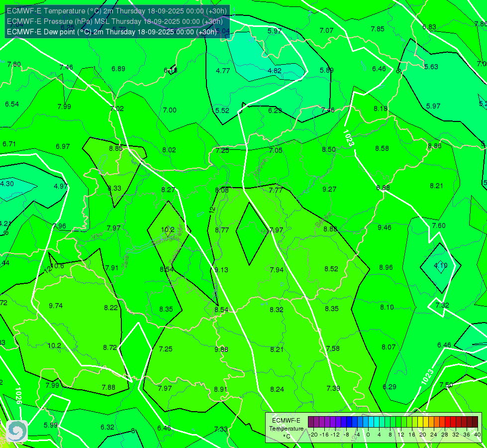Click the legend swatch above the value 0
This screenshot has height=448, width=487.
click(366, 422)
